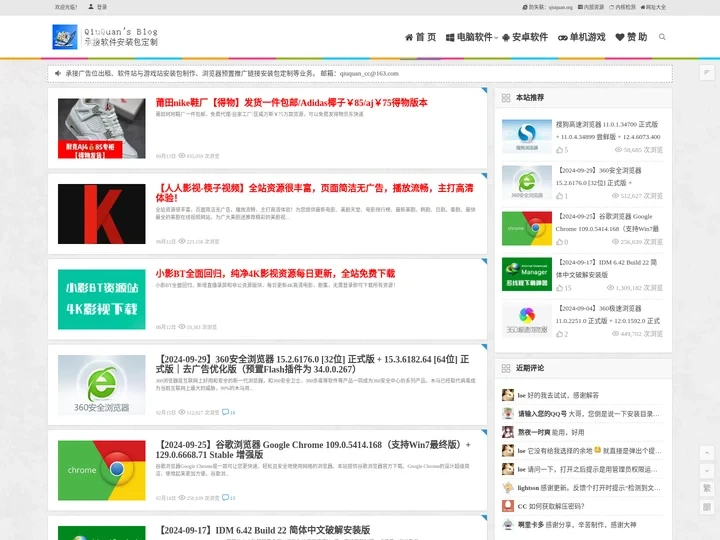Click the user icon next to 登录
720x540 pixels.
tap(91, 7)
